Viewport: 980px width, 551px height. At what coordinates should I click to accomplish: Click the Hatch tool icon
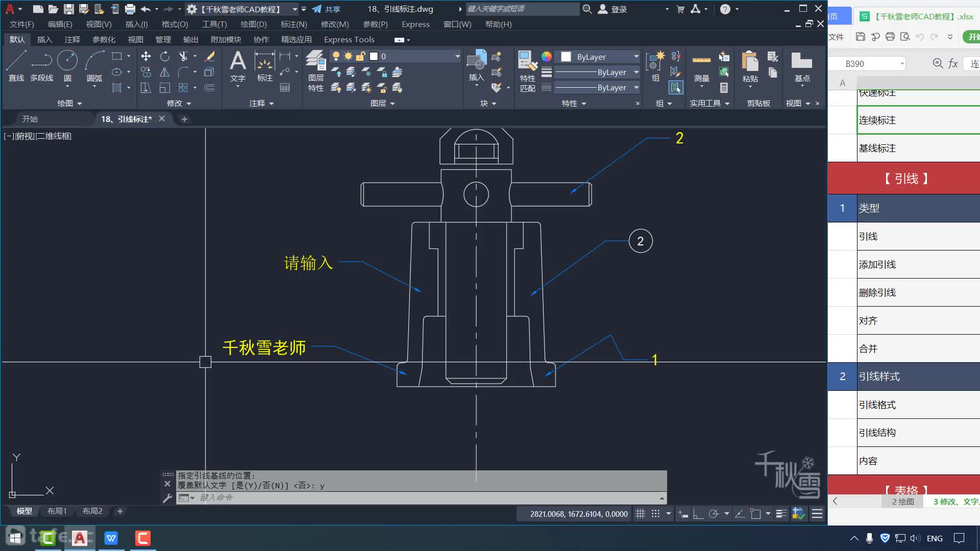point(117,88)
